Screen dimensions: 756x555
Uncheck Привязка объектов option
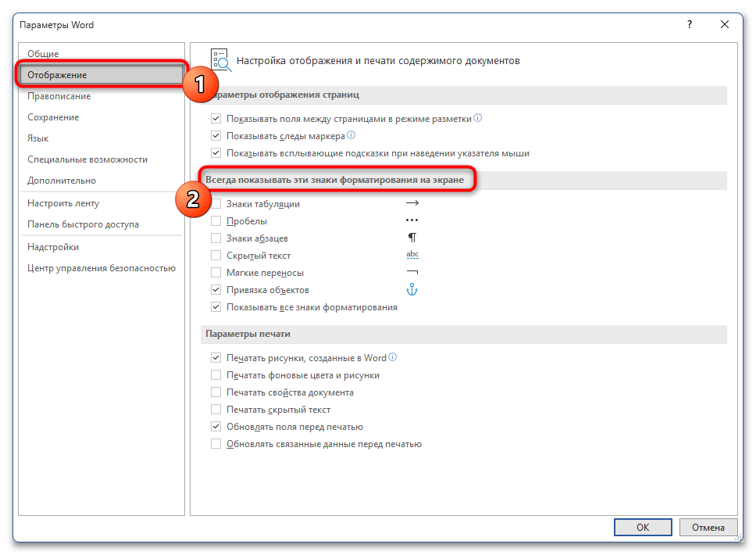click(216, 290)
